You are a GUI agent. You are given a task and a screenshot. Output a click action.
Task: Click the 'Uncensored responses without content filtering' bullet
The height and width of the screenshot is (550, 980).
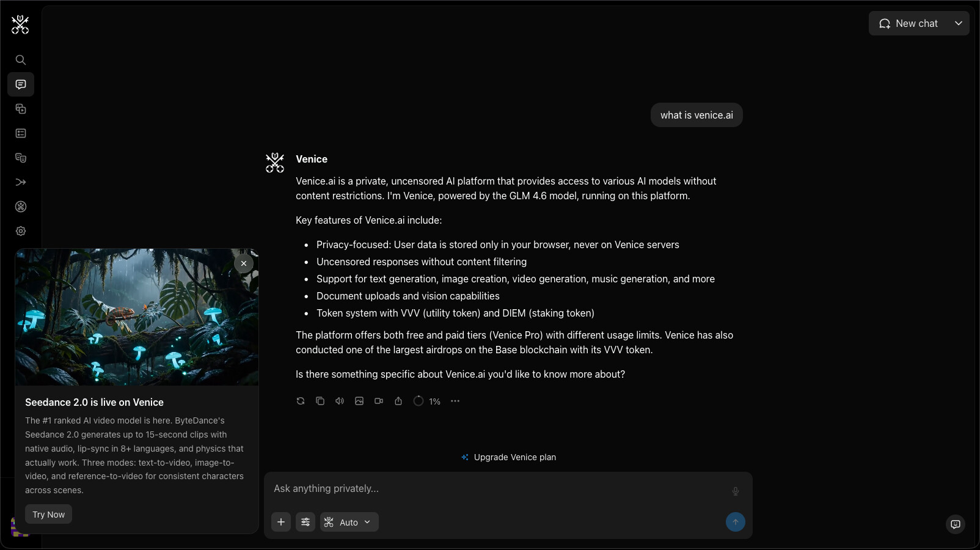[422, 262]
